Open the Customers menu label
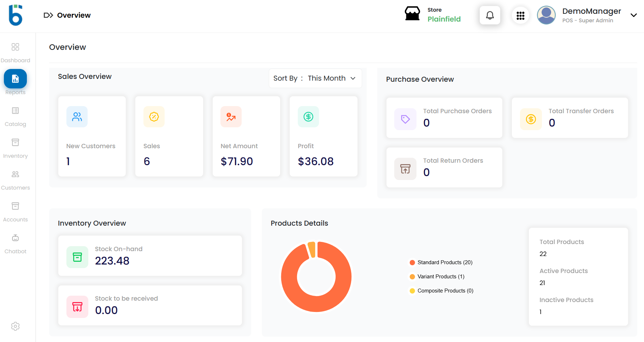Screen dimensions: 644x342 (x=15, y=188)
